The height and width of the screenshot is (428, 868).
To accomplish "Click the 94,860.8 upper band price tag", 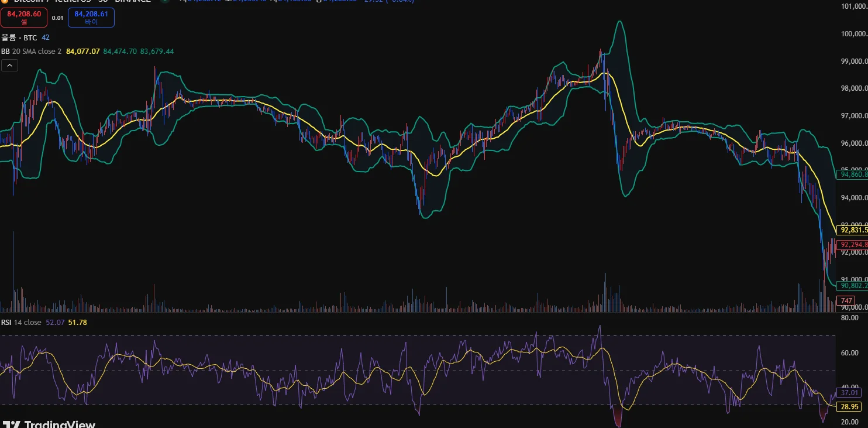I will (x=853, y=174).
